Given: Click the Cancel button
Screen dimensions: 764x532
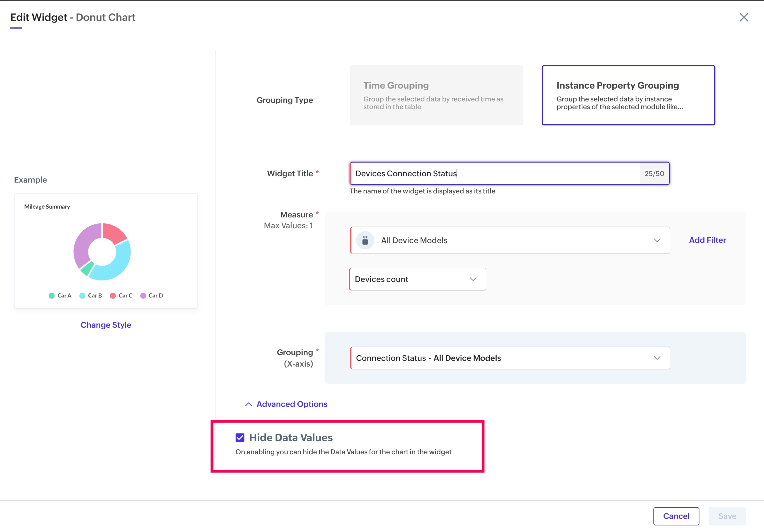Looking at the screenshot, I should tap(676, 516).
